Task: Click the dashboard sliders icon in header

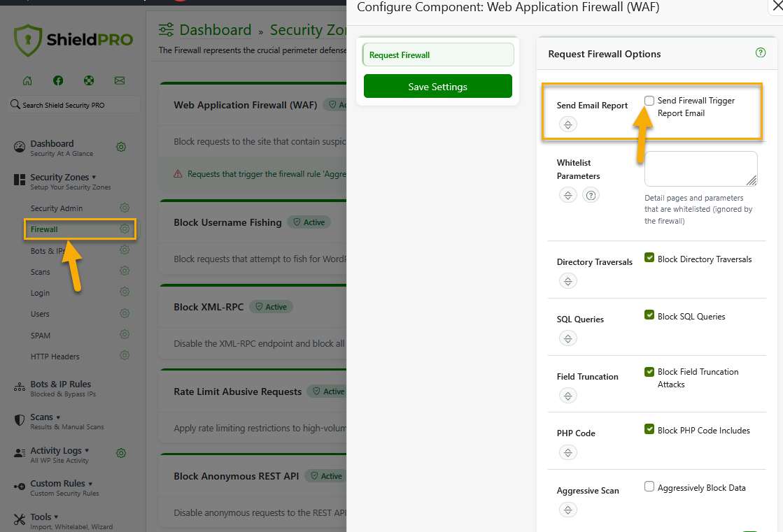Action: [167, 29]
